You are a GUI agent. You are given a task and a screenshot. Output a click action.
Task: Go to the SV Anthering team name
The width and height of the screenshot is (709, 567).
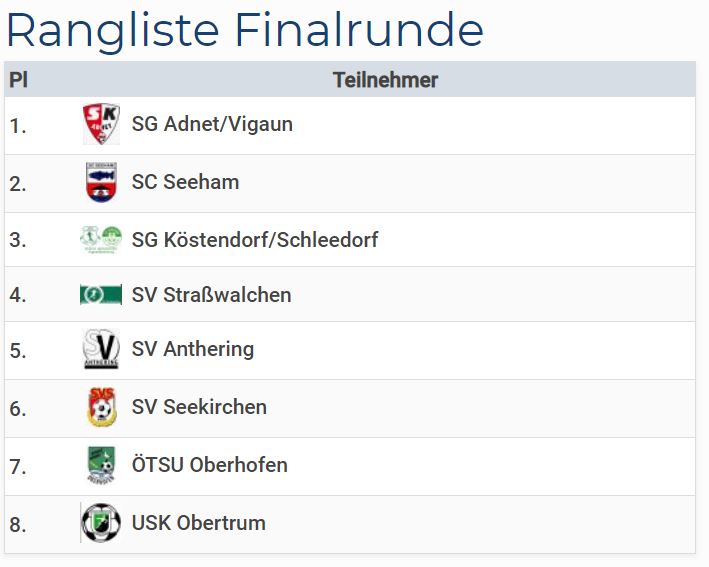(193, 350)
